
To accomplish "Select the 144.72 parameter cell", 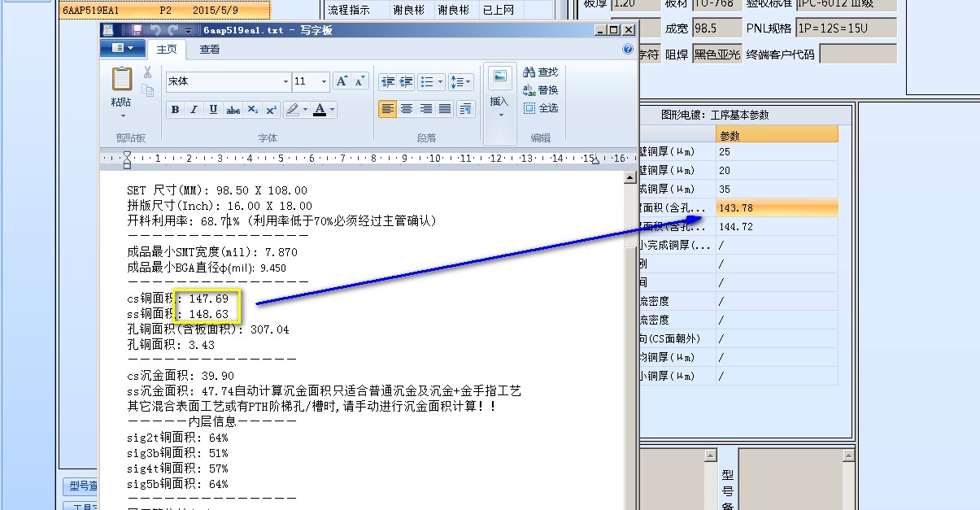I will point(777,227).
